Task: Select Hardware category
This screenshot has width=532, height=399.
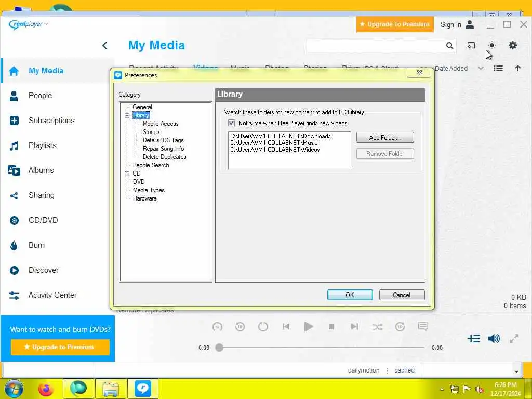Action: 144,198
